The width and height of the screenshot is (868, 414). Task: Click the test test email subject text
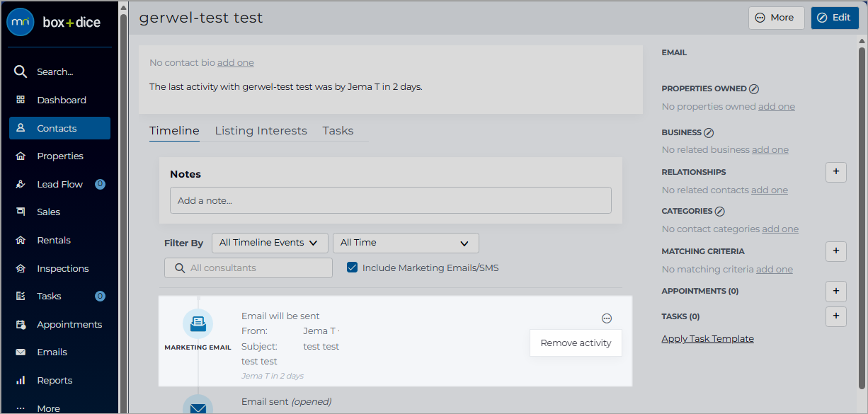click(x=321, y=347)
